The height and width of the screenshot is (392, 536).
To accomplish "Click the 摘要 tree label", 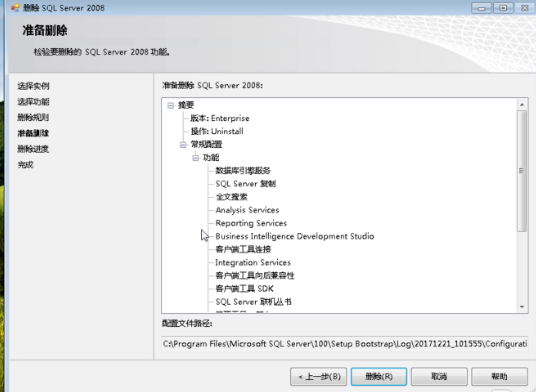I will [186, 105].
